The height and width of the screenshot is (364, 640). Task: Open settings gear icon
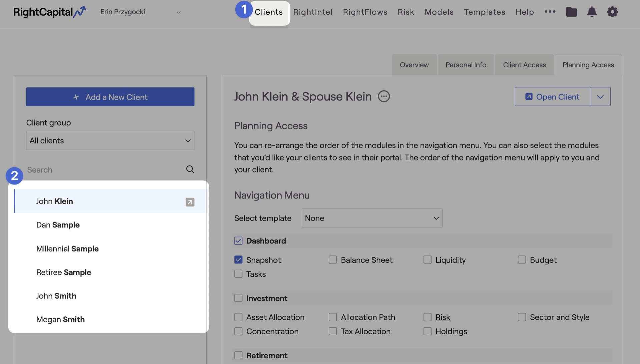[612, 12]
